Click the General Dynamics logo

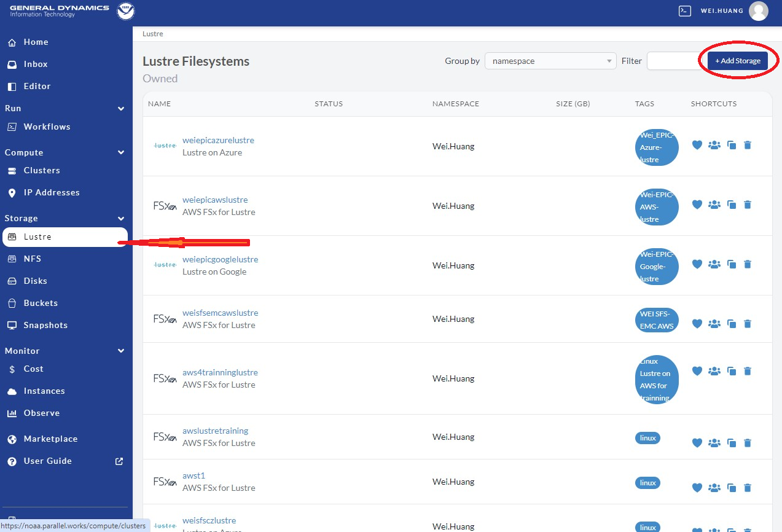(x=59, y=11)
